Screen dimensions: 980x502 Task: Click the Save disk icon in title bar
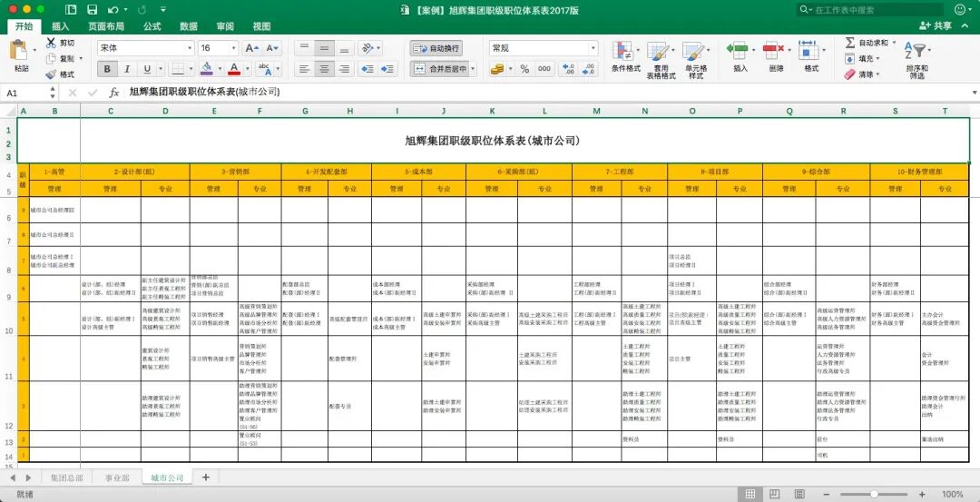[x=92, y=9]
